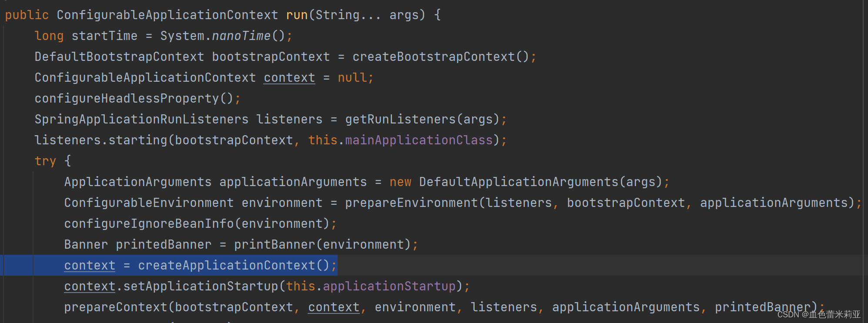868x323 pixels.
Task: Click the String... parameter type
Action: (x=348, y=15)
